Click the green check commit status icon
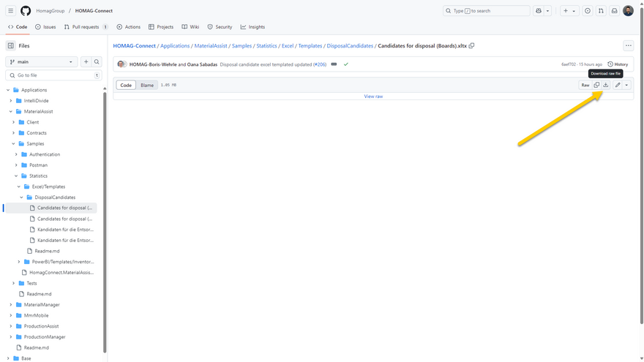 point(346,64)
